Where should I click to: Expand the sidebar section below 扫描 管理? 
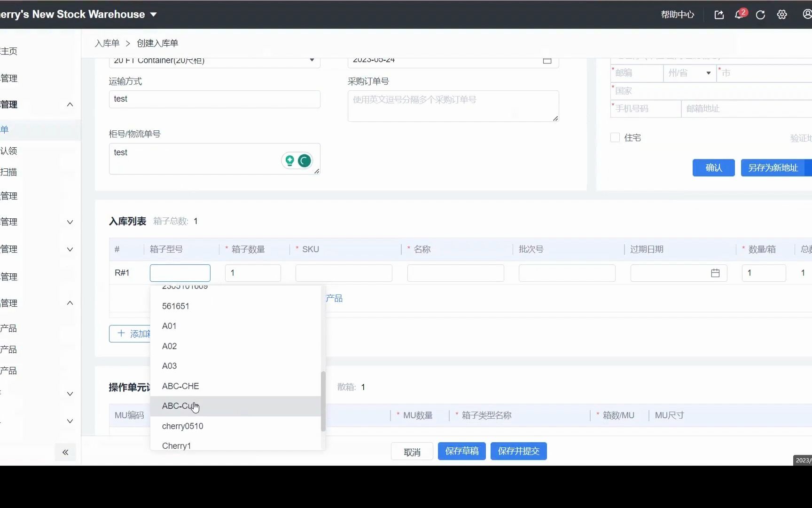pos(70,222)
